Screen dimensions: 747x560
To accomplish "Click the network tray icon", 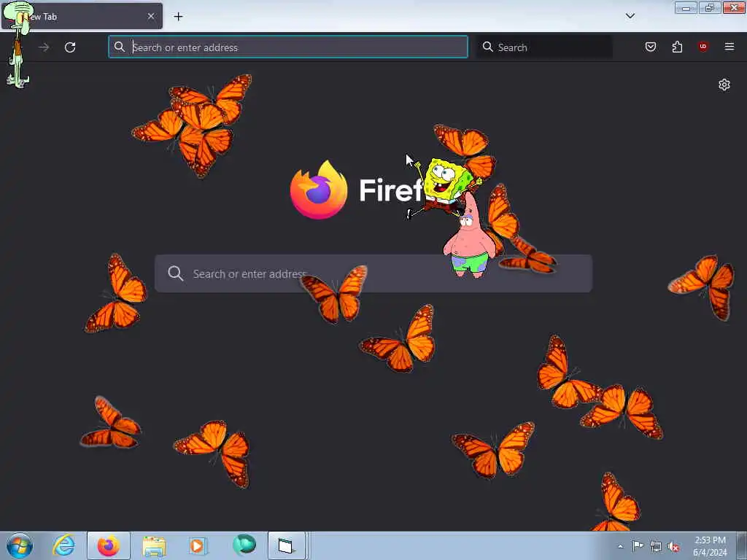I will (656, 546).
